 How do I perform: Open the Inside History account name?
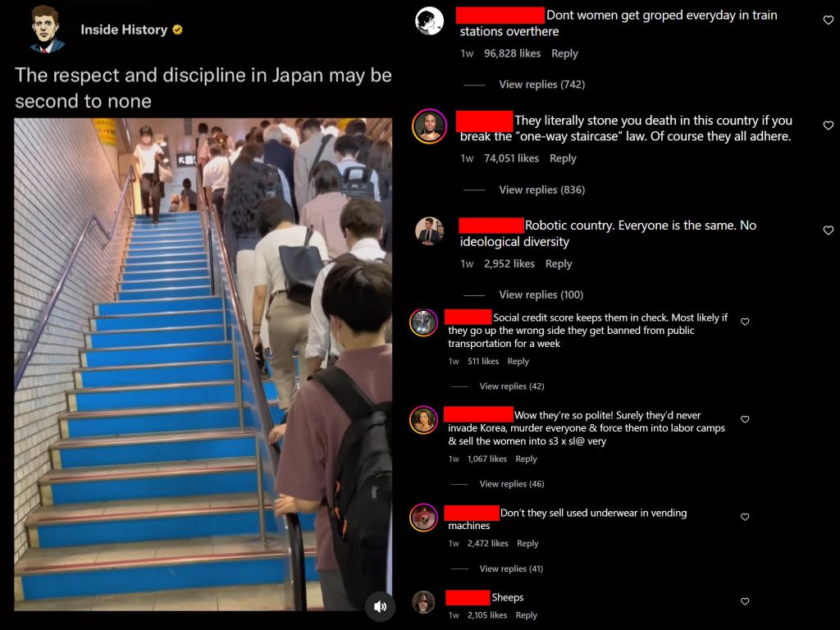[125, 30]
